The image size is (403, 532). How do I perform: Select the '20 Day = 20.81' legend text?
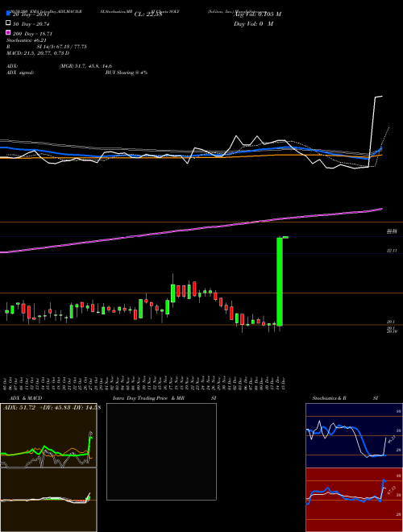point(31,14)
